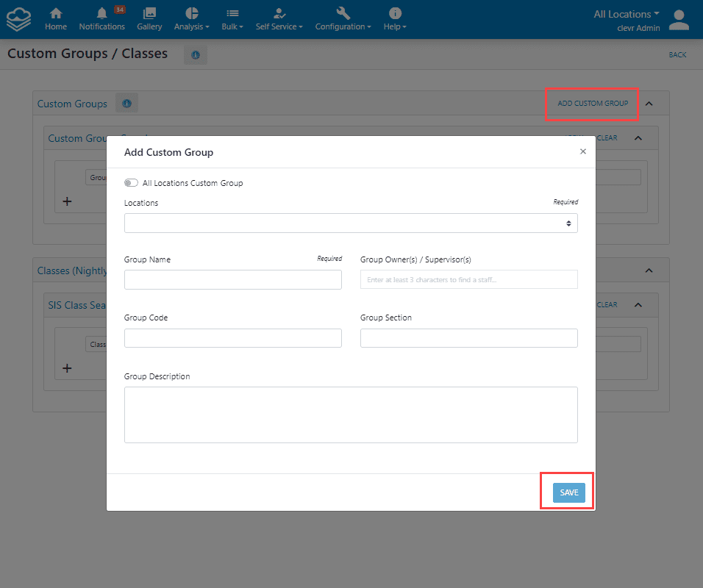Open the Configuration menu
Image resolution: width=703 pixels, height=588 pixels.
343,19
